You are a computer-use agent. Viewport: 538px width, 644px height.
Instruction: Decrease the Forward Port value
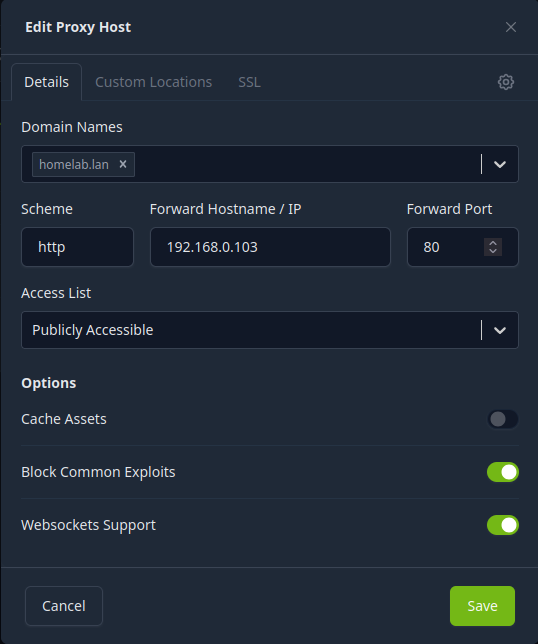493,251
